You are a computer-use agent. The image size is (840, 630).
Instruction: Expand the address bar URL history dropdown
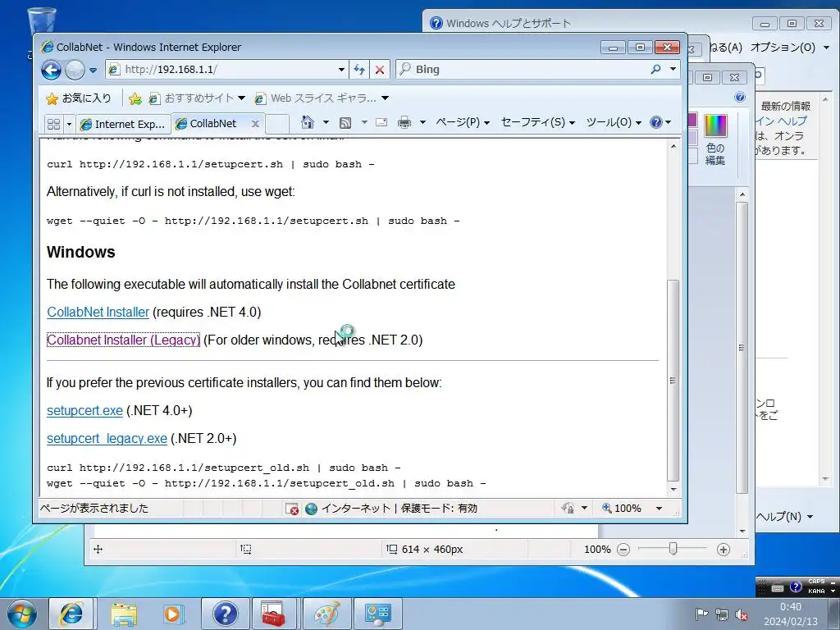click(341, 70)
